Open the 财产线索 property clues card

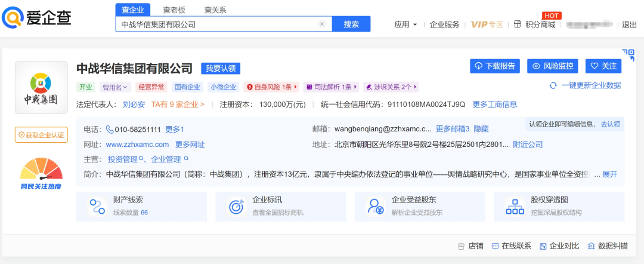point(141,206)
